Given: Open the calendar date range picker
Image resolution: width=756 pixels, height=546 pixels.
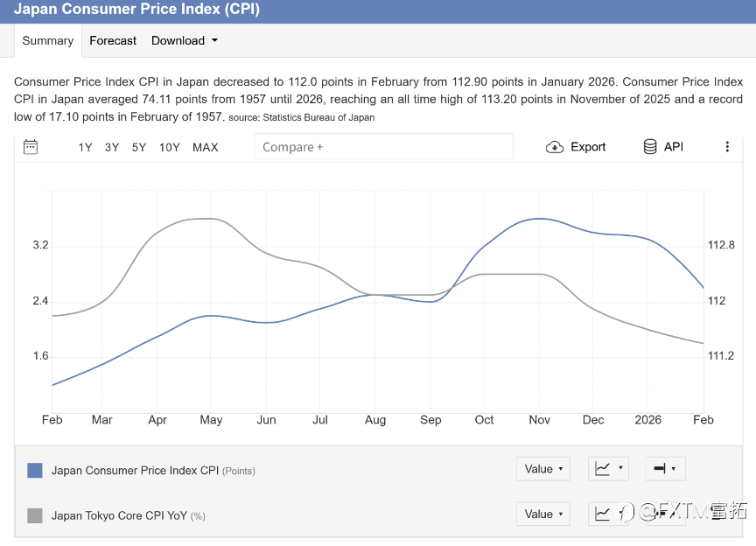Looking at the screenshot, I should (x=31, y=147).
